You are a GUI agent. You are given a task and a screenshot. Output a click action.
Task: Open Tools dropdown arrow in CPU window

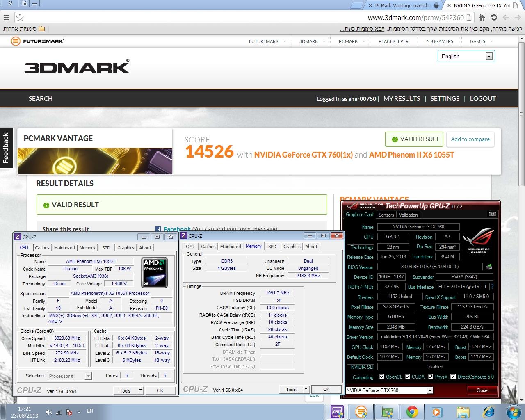pyautogui.click(x=140, y=390)
